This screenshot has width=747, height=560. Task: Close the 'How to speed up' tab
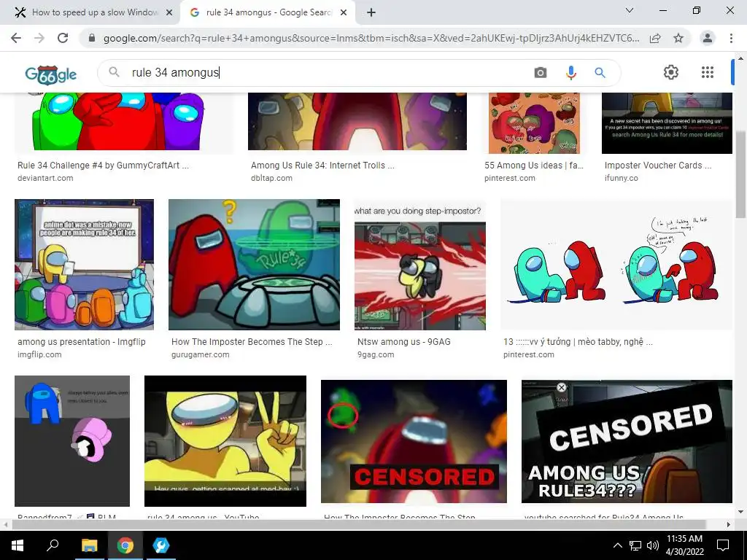(x=169, y=13)
